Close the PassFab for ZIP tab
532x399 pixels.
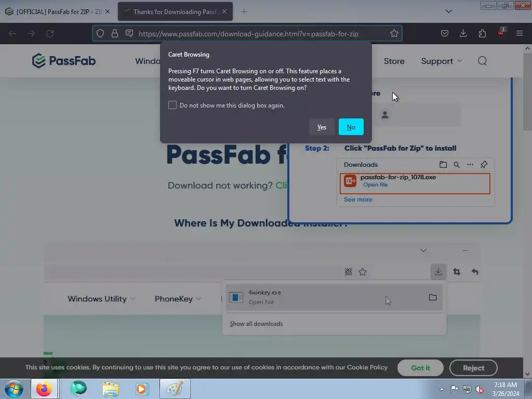tap(108, 11)
